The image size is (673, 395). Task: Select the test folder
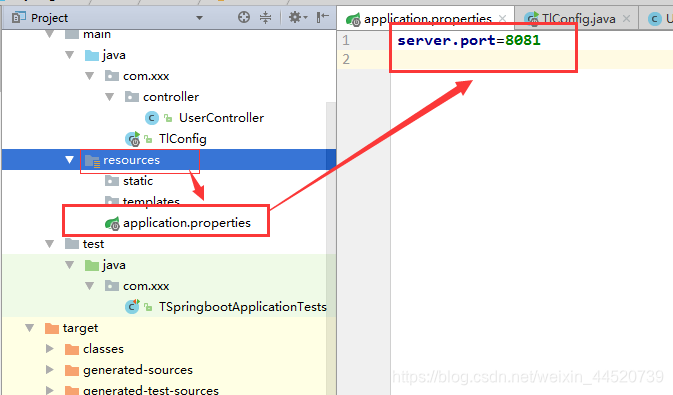coord(93,244)
